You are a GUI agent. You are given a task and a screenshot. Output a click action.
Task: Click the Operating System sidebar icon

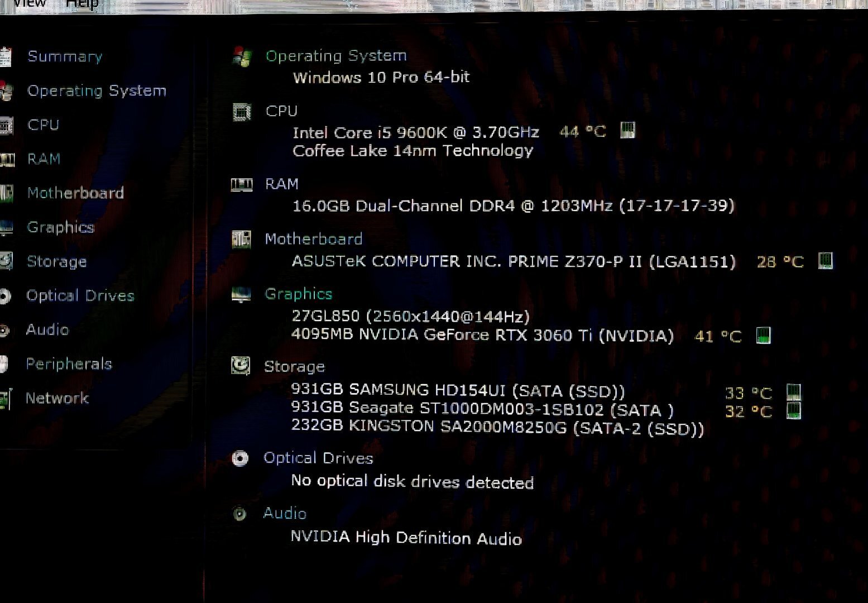[x=6, y=91]
